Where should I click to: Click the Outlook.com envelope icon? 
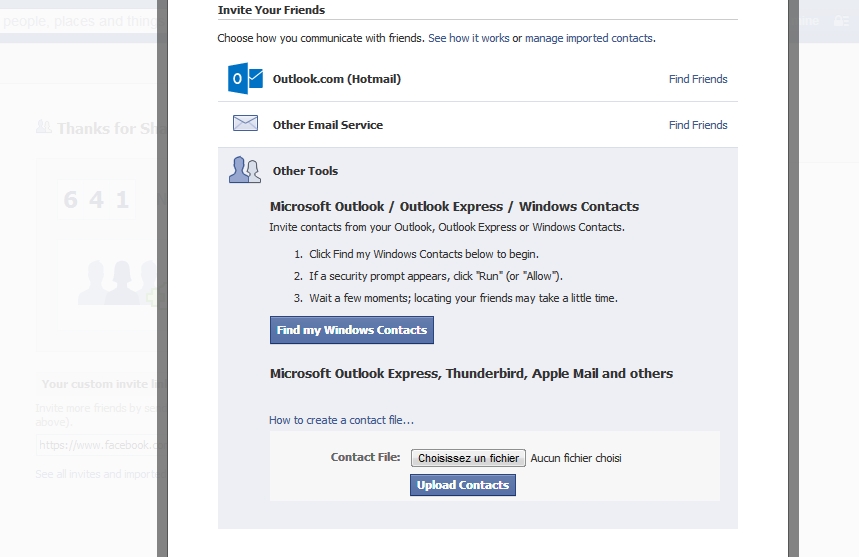coord(245,78)
